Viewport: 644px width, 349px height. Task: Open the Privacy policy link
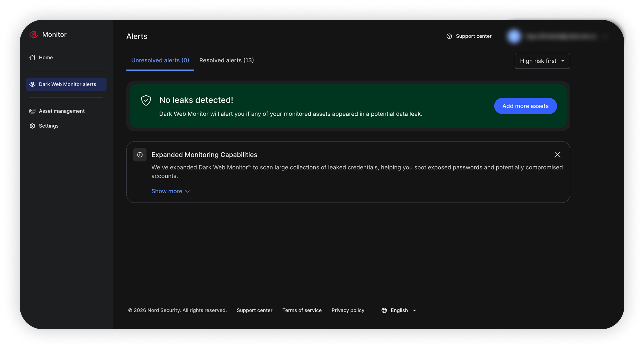click(x=348, y=310)
